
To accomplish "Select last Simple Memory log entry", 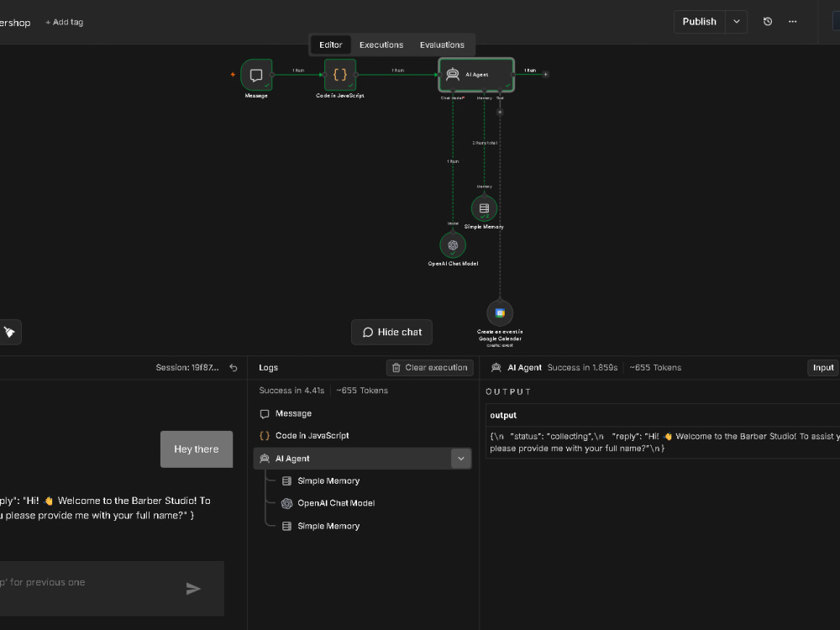I will tap(328, 526).
